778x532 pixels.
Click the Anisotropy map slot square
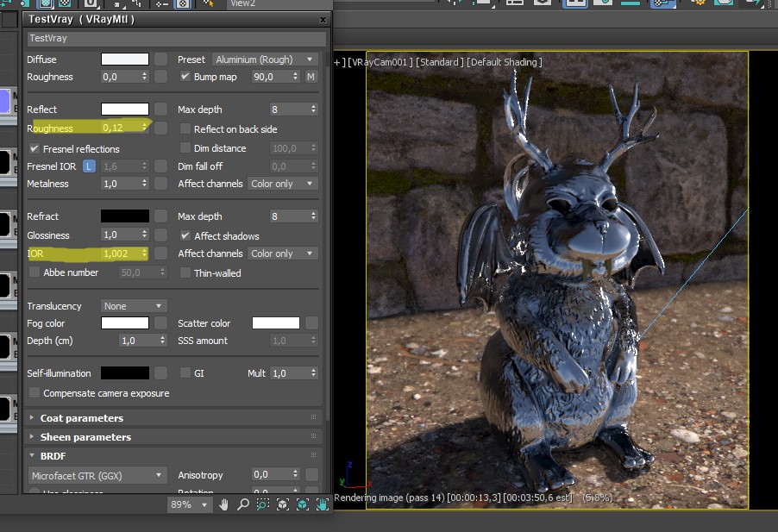(x=311, y=475)
